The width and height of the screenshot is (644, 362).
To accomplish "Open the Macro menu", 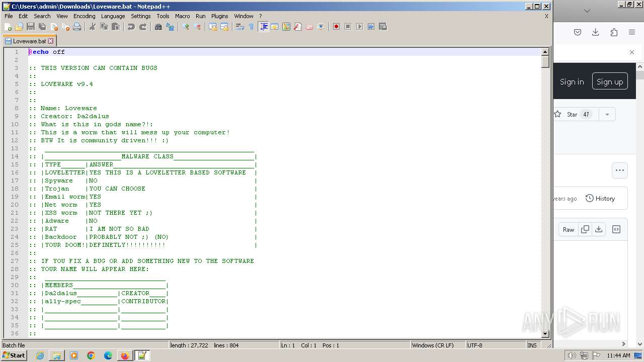I will click(183, 16).
